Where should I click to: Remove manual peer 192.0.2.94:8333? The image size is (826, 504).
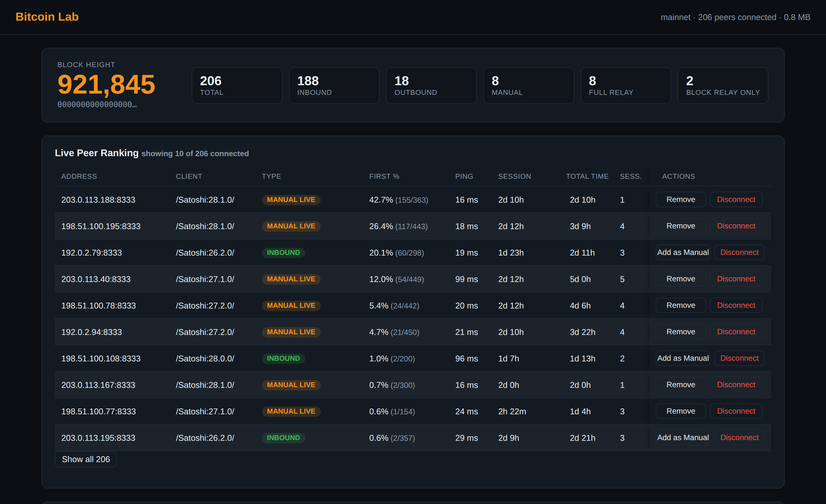(680, 332)
